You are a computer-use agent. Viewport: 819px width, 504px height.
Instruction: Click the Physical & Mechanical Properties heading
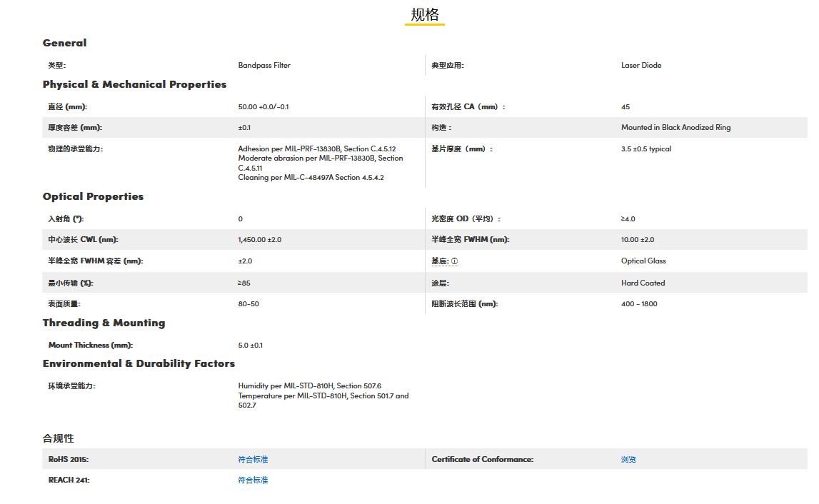coord(134,84)
